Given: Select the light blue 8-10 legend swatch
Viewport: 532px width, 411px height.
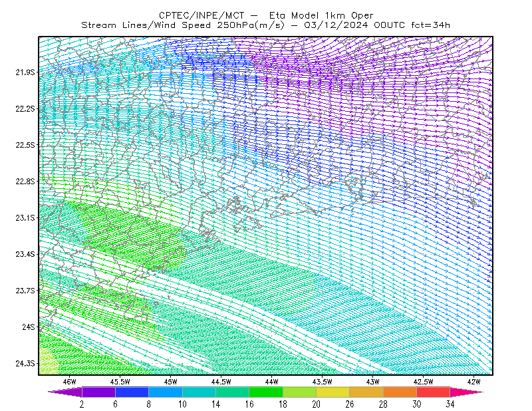Looking at the screenshot, I should (x=166, y=392).
